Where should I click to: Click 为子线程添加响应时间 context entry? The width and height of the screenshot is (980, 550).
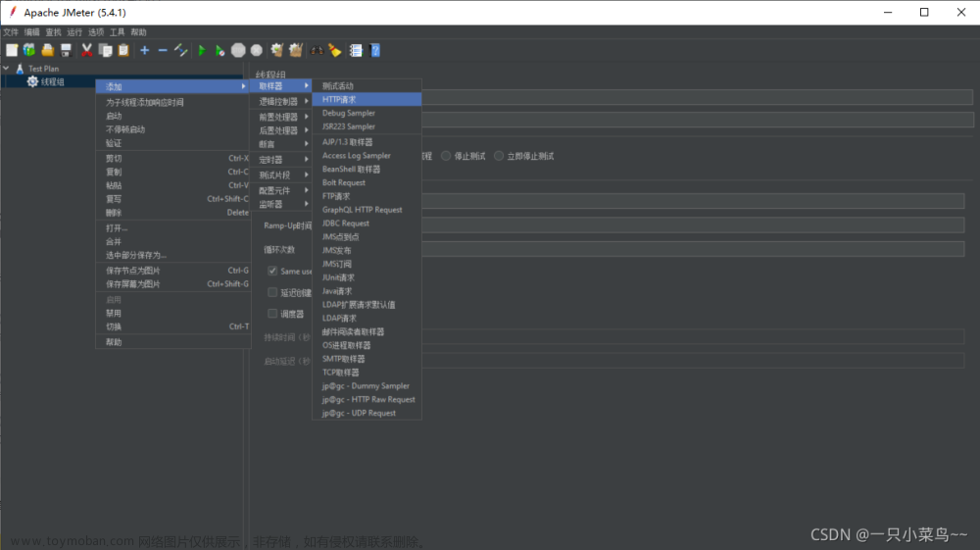pyautogui.click(x=172, y=103)
